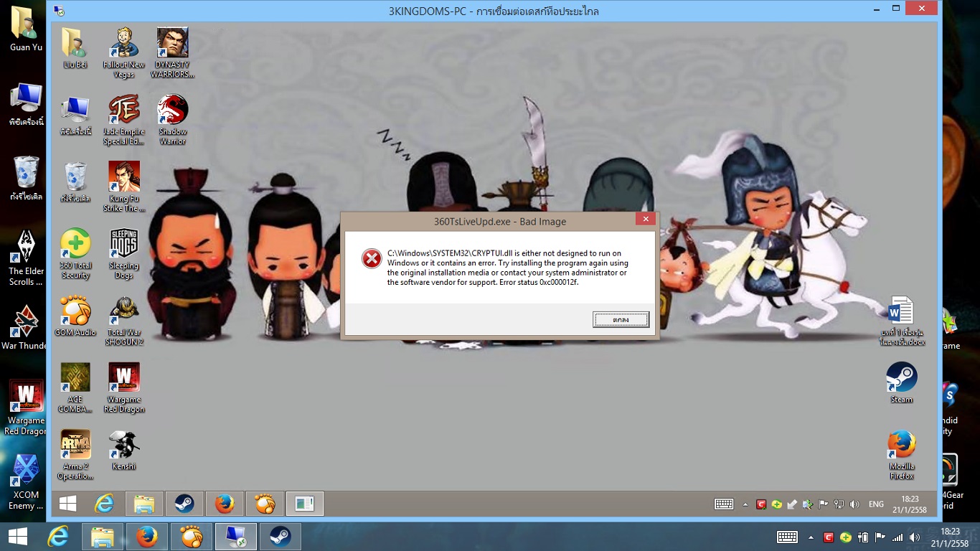Open the Kung Fu Strike shortcut
Viewport: 980px width, 551px height.
point(124,187)
